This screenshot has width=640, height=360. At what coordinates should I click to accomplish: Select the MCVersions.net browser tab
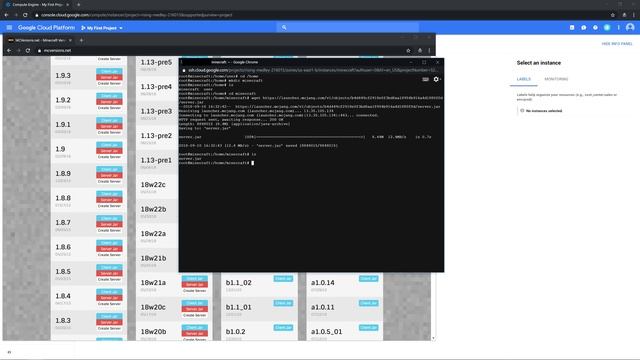point(40,40)
